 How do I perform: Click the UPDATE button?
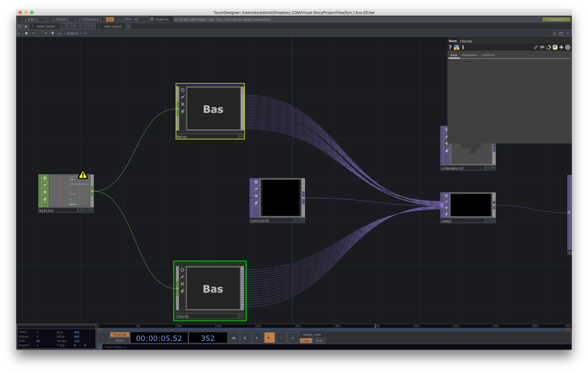(x=556, y=19)
